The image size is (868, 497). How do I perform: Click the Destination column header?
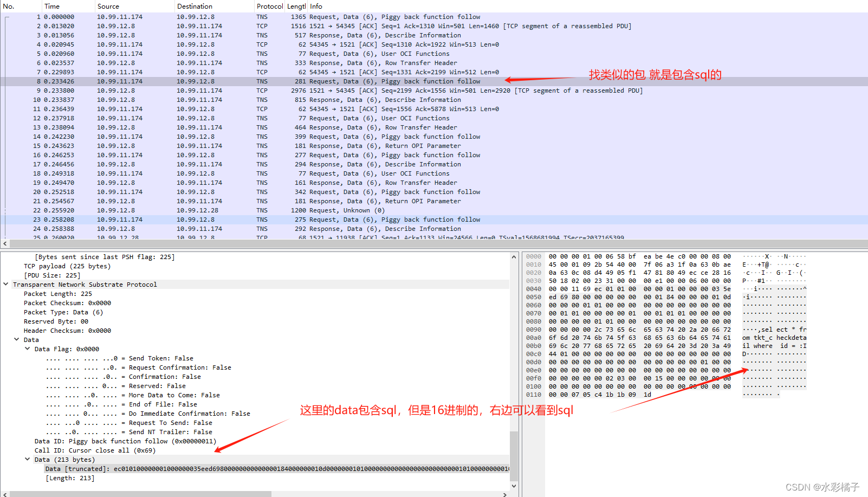pyautogui.click(x=213, y=6)
